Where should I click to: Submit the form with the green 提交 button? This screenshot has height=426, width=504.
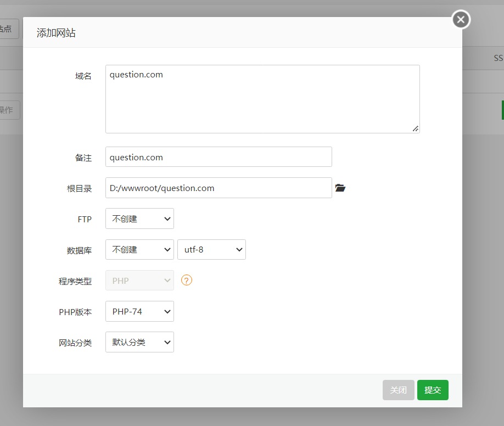click(x=433, y=390)
